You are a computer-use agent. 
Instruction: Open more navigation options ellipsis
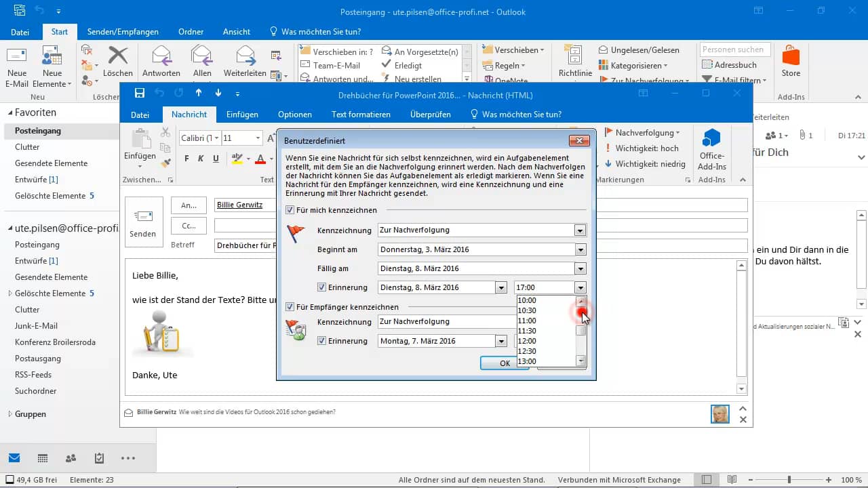point(128,458)
